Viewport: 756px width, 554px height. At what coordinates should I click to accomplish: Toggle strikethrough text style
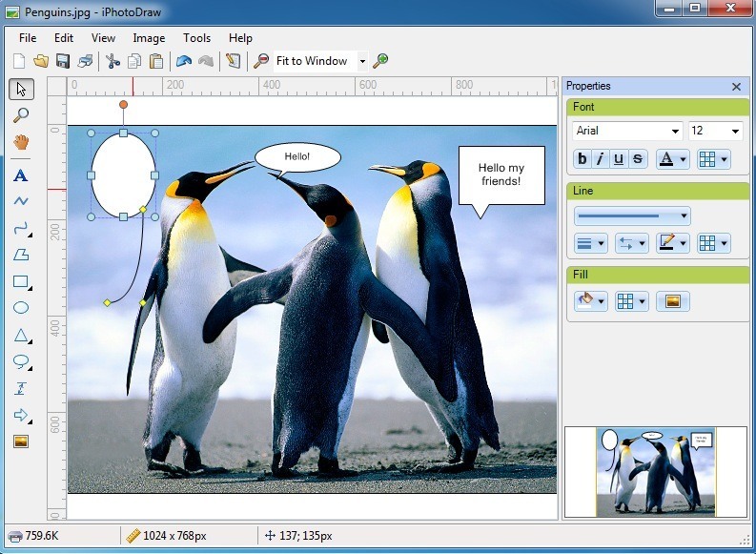pyautogui.click(x=637, y=159)
